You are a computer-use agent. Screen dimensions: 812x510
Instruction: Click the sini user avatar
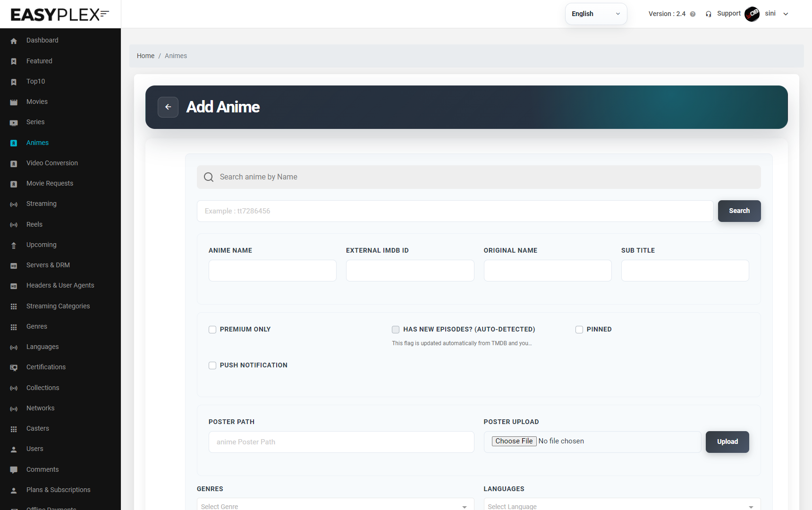point(752,14)
